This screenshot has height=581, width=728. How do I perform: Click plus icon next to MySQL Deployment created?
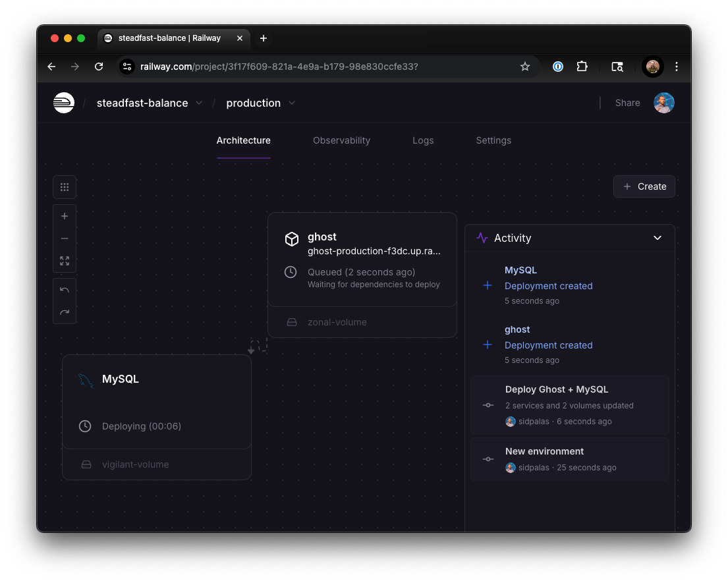click(x=488, y=285)
